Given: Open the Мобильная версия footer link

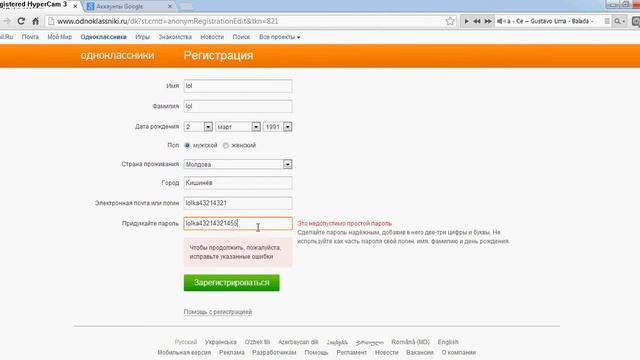Looking at the screenshot, I should 184,352.
